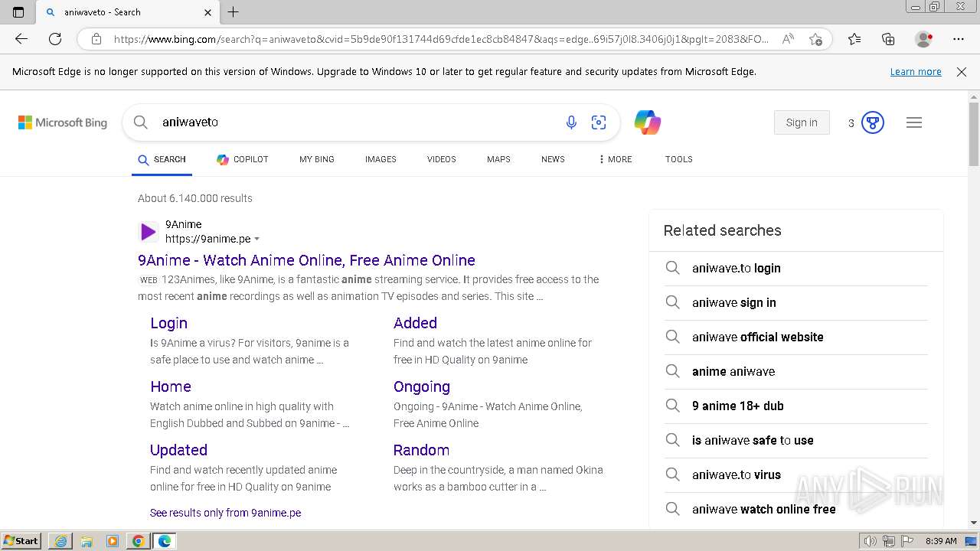
Task: Open a new tab with plus icon
Action: pos(234,12)
